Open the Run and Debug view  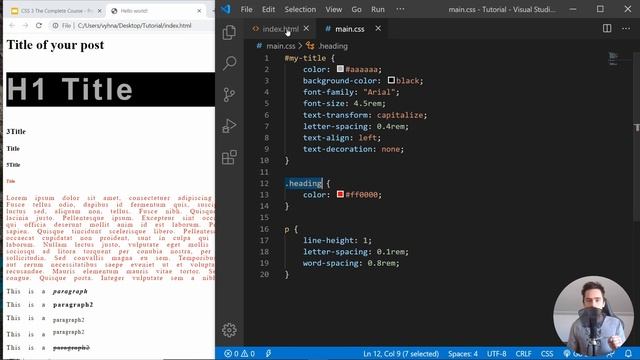[229, 126]
